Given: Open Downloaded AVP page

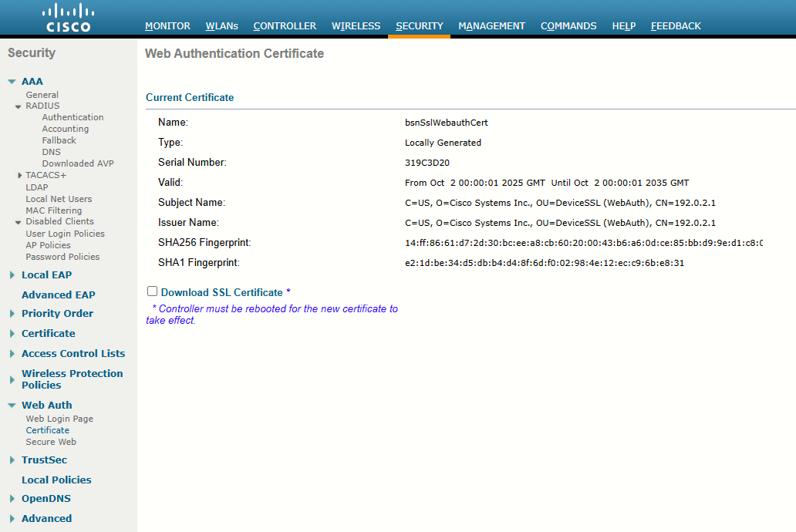Looking at the screenshot, I should click(78, 163).
